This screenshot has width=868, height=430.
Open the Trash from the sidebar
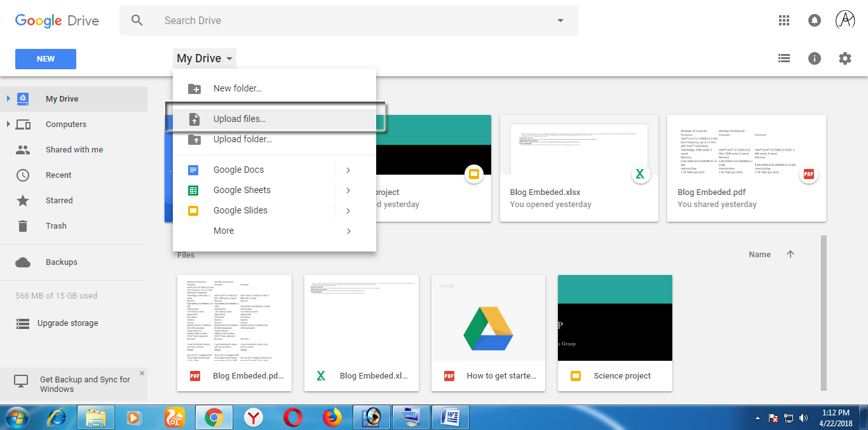click(x=56, y=225)
